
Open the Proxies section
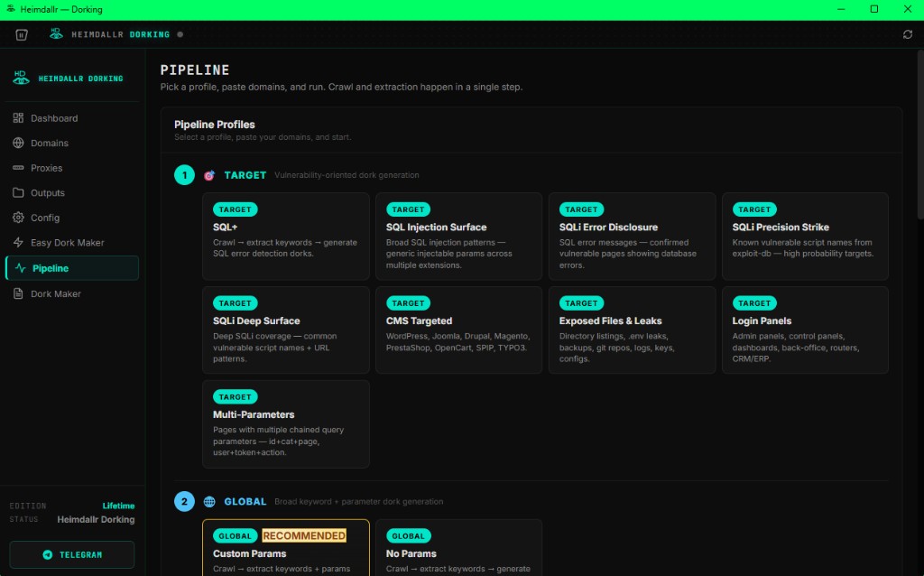pyautogui.click(x=72, y=168)
